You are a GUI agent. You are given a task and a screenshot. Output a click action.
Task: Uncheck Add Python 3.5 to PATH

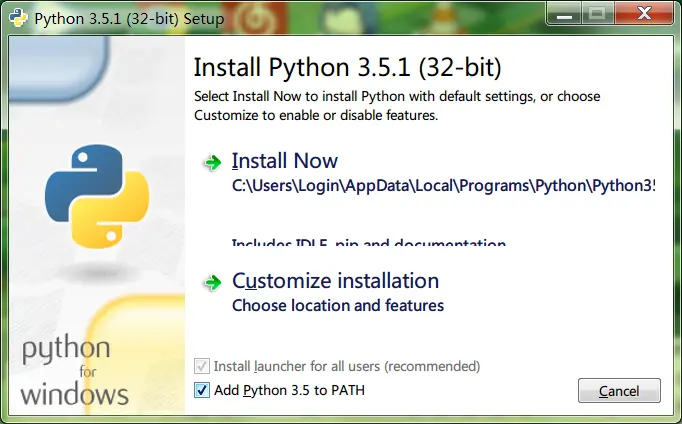tap(201, 390)
